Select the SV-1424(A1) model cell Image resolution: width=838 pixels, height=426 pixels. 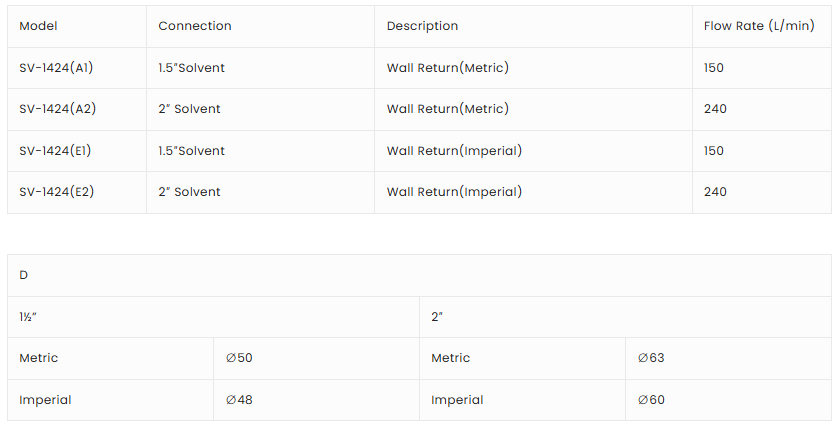point(57,68)
